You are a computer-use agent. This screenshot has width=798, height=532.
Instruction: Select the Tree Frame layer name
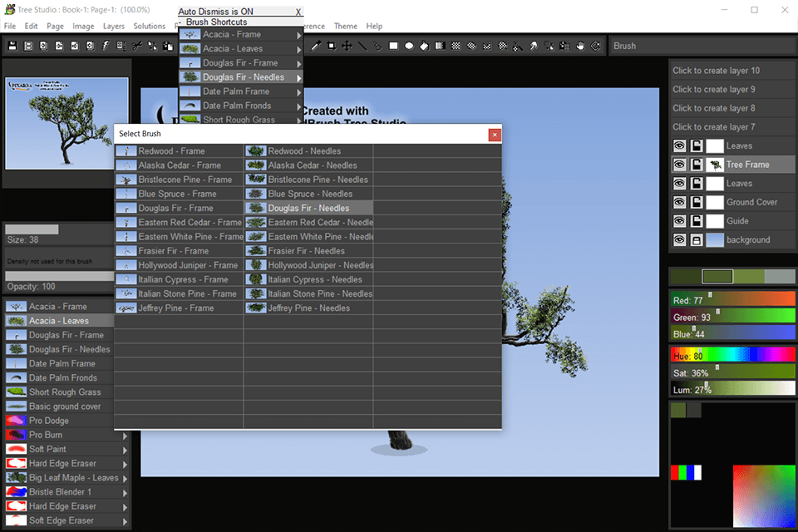[747, 165]
